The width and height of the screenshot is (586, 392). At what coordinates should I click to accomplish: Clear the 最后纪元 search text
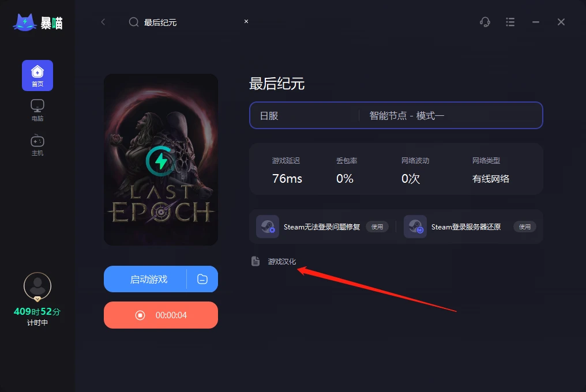click(x=246, y=21)
